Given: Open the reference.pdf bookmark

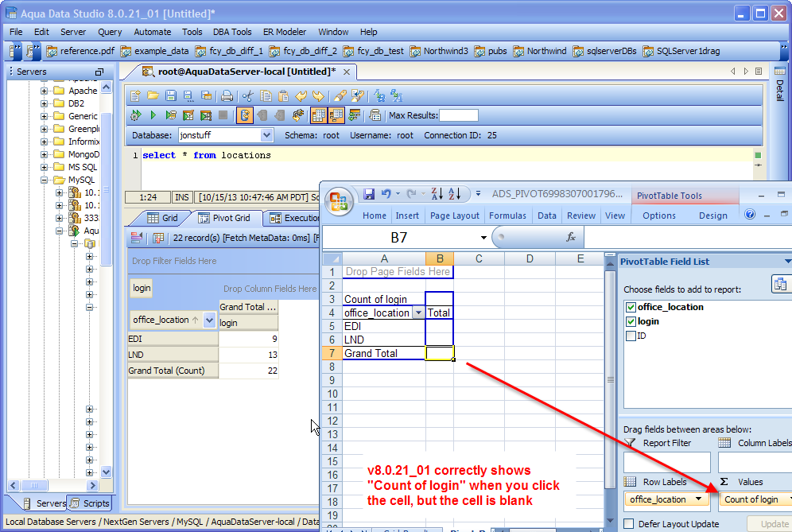Looking at the screenshot, I should click(81, 51).
